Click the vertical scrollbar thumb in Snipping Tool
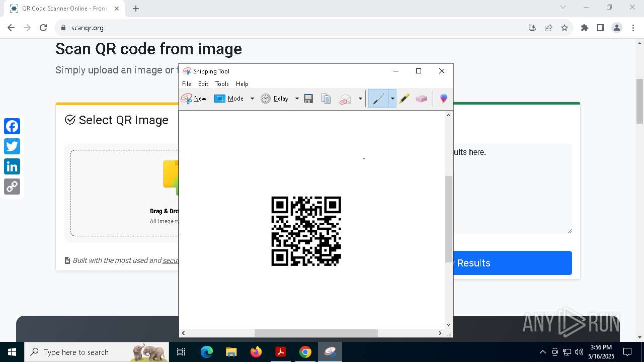Screen dimensions: 644x362 click(x=448, y=219)
